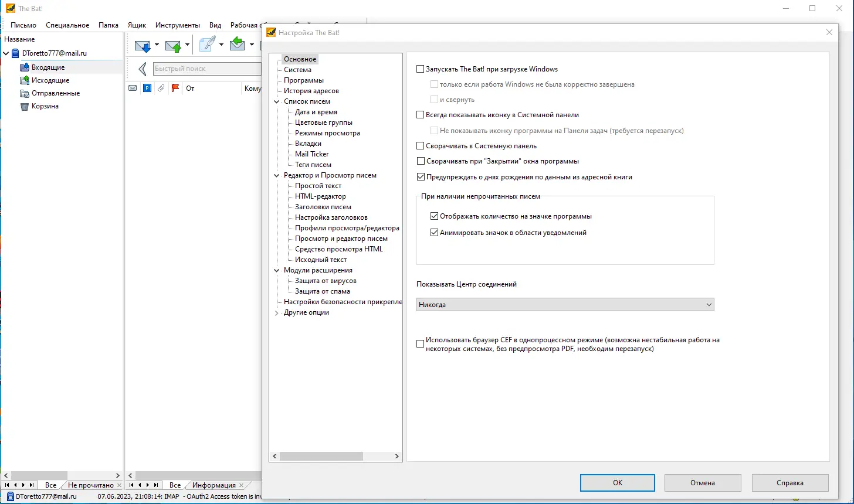The width and height of the screenshot is (854, 504).
Task: Open the Показывать Центр соединений dropdown
Action: pyautogui.click(x=565, y=305)
